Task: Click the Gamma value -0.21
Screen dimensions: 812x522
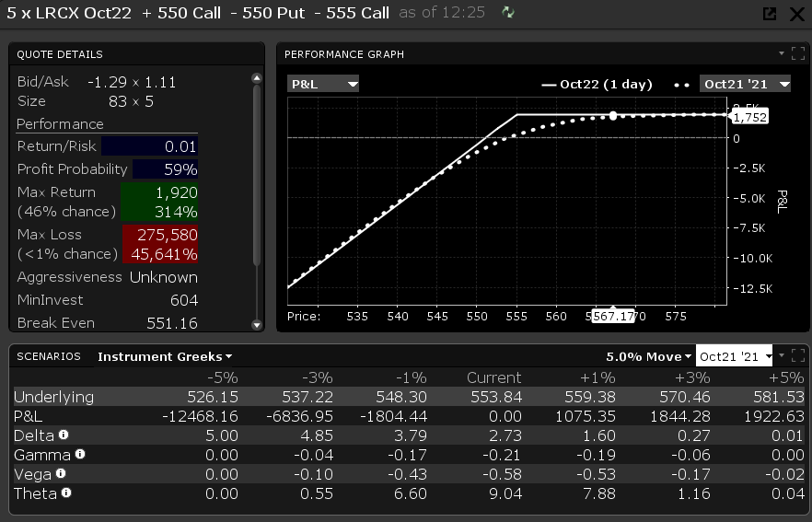Action: point(501,455)
